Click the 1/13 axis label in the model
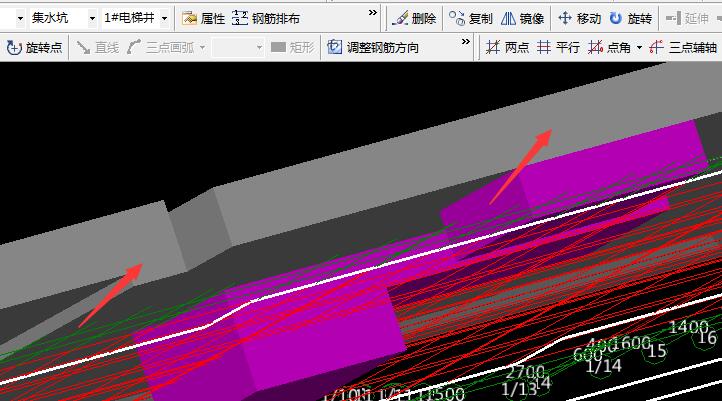This screenshot has height=401, width=722. point(518,389)
